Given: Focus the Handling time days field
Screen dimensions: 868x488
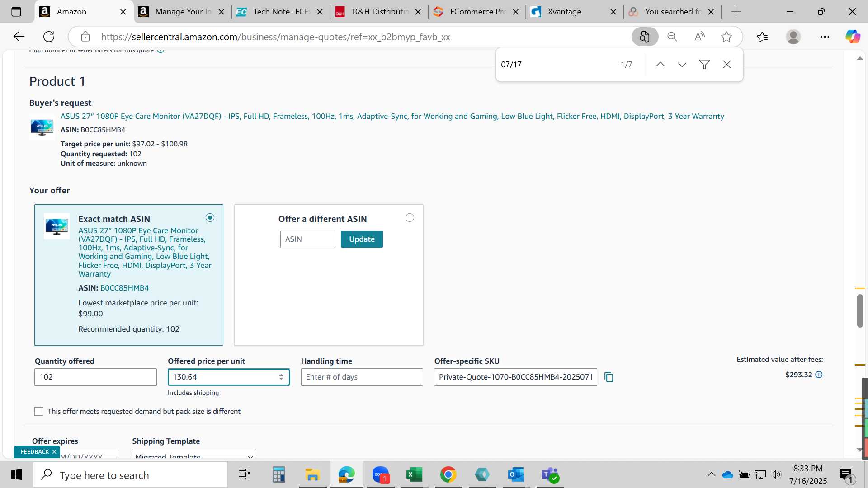Looking at the screenshot, I should (362, 377).
